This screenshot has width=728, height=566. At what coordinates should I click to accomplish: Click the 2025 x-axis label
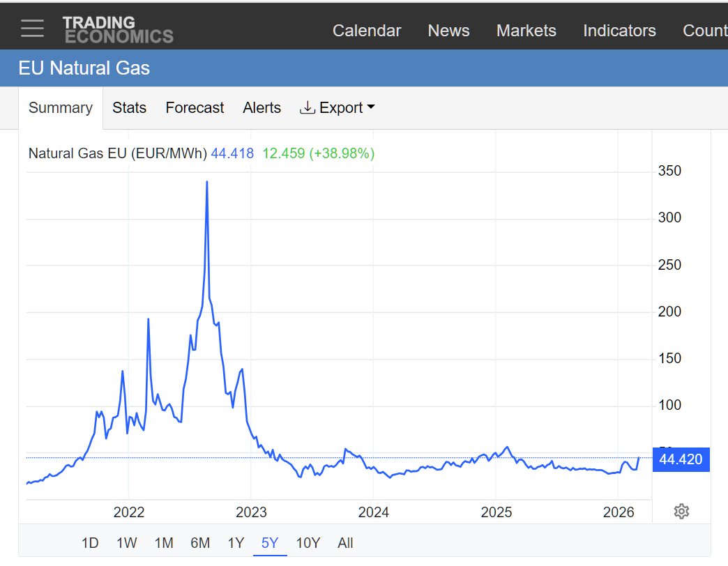click(496, 512)
